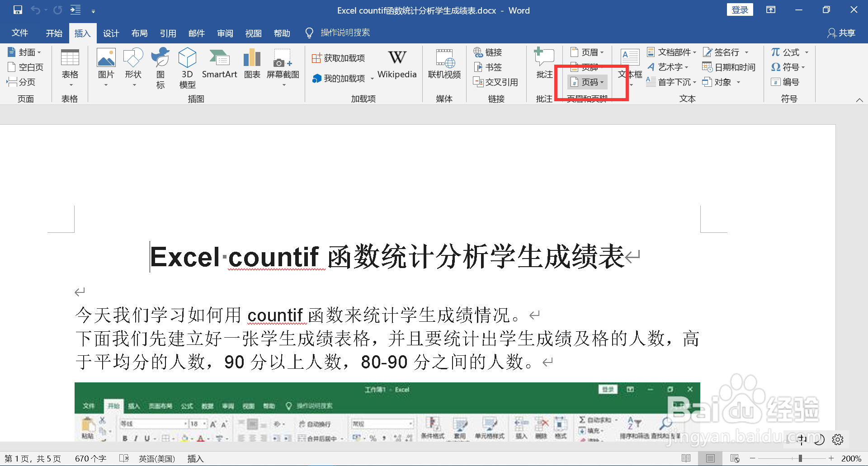868x466 pixels.
Task: Insert an icon (图标)
Action: (x=160, y=68)
